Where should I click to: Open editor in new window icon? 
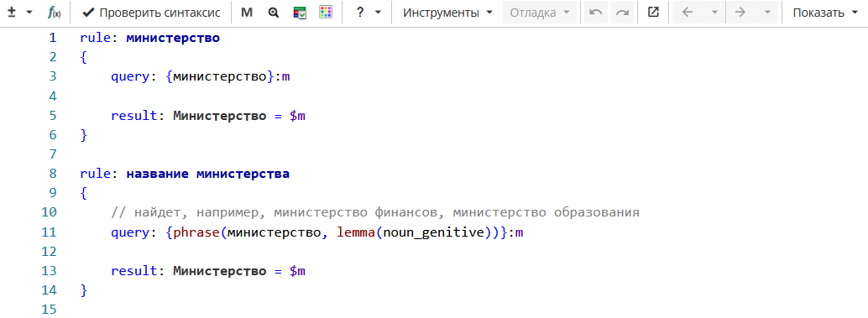pos(653,13)
